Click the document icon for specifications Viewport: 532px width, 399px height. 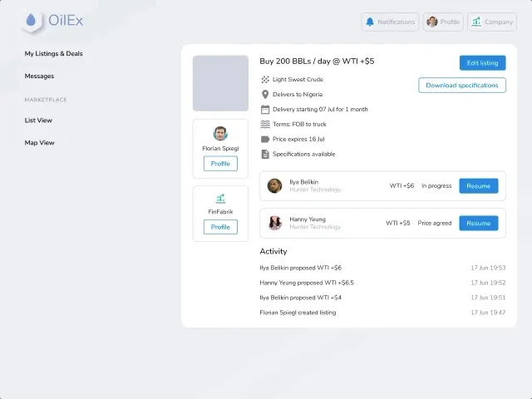tap(265, 154)
